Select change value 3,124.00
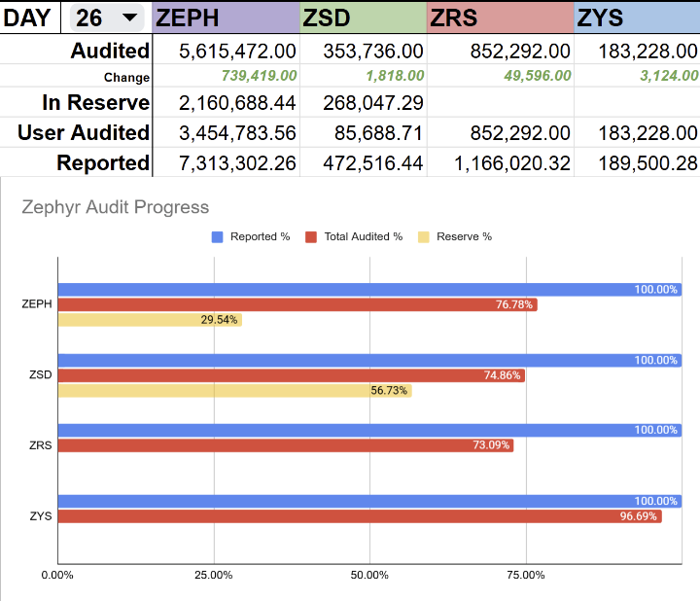 pyautogui.click(x=669, y=76)
